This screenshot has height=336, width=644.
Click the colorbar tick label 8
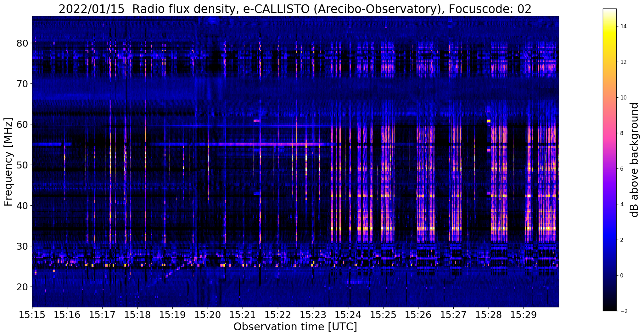[621, 133]
